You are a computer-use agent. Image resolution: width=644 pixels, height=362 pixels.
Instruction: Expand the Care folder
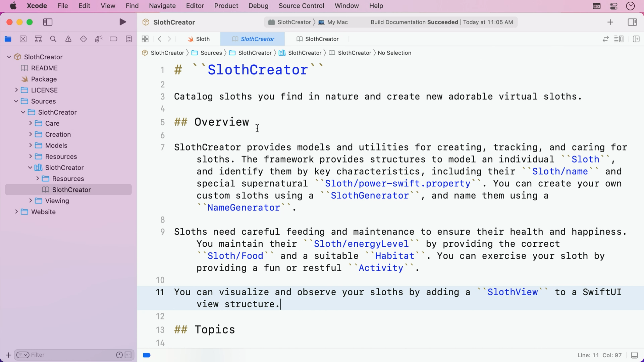click(x=31, y=123)
